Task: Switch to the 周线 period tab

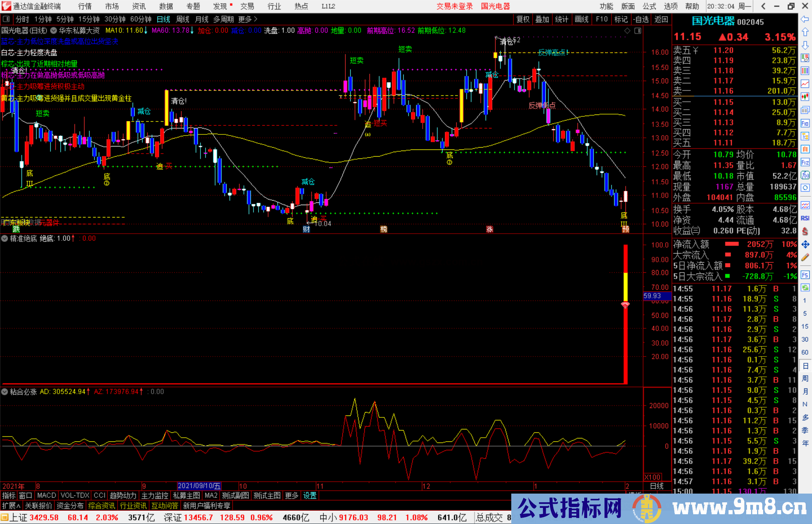Action: pyautogui.click(x=183, y=19)
